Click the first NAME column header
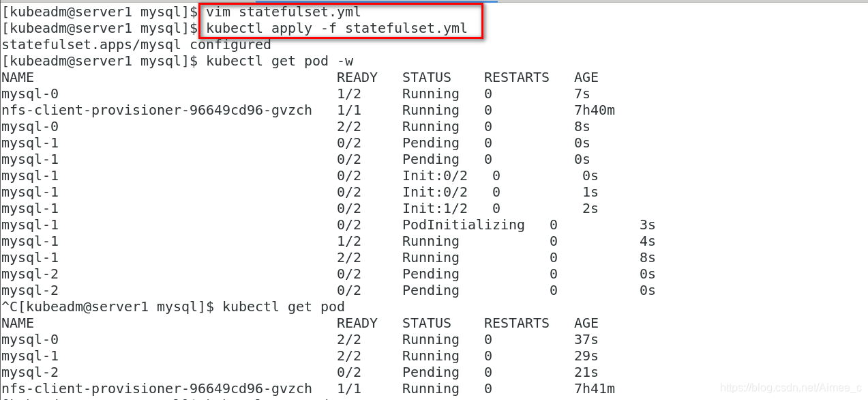This screenshot has height=400, width=868. pos(18,78)
